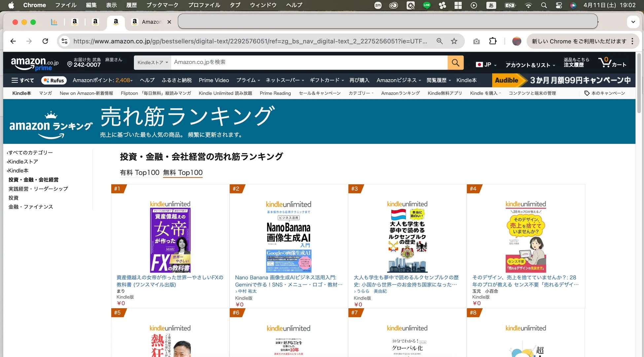This screenshot has width=644, height=357.
Task: Launch the Rufus assistant
Action: point(54,80)
